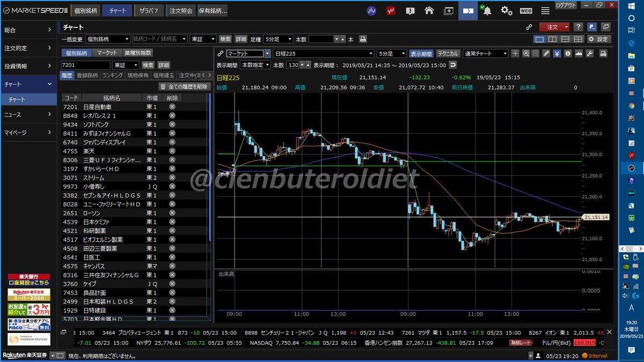Click the volume histogram icon on chart toolbar
The image size is (644, 362).
pyautogui.click(x=579, y=54)
